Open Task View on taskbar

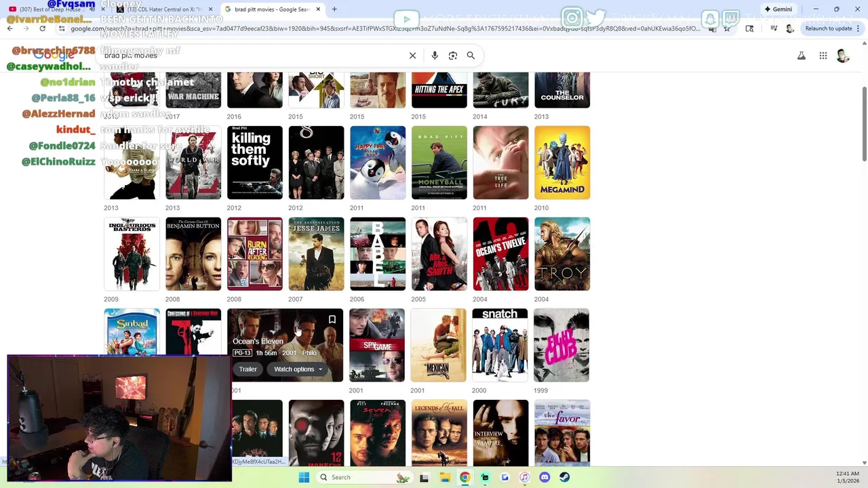pyautogui.click(x=424, y=477)
